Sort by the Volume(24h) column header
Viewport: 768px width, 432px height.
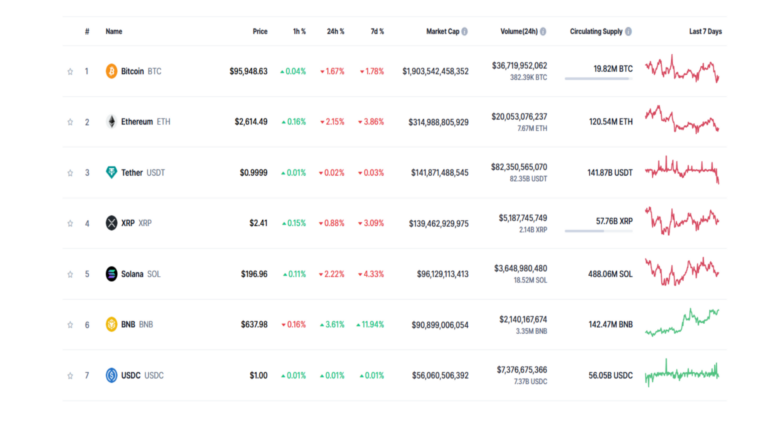[519, 31]
